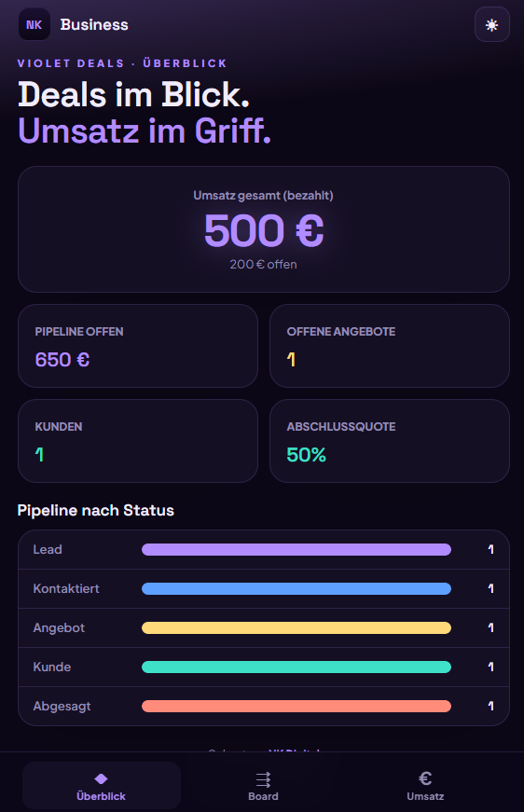Switch to the Umsatz tab
The image size is (524, 812).
pos(425,786)
